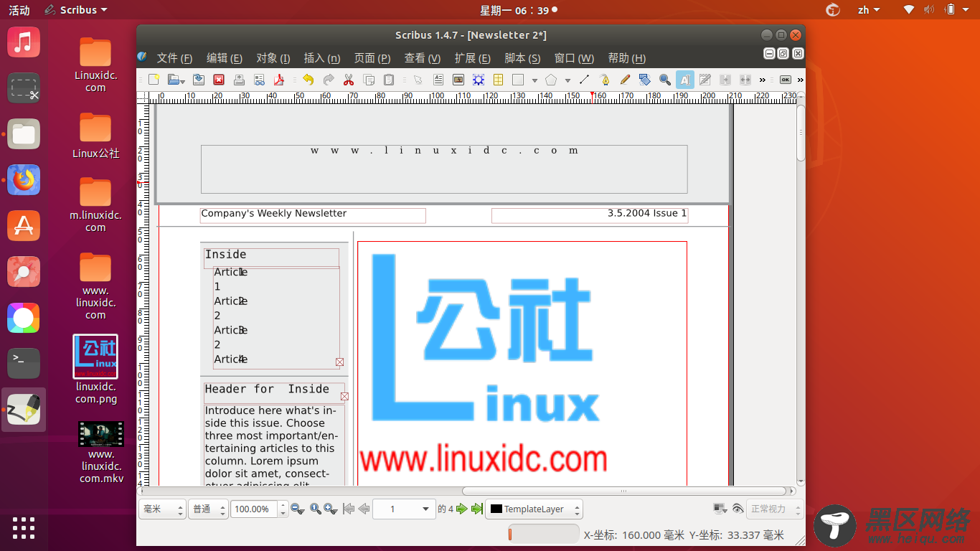Expand hidden tools toolbar overflow chevron
Screen dimensions: 980x551
[763, 80]
